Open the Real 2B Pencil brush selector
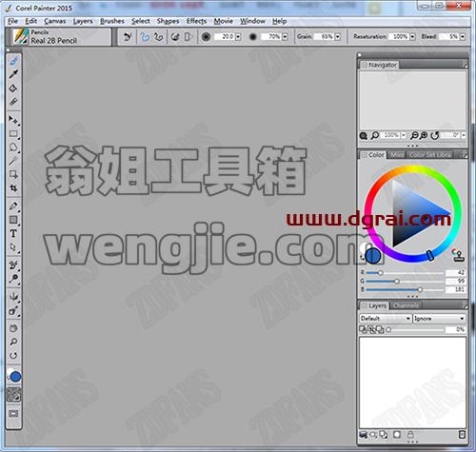 pos(60,37)
